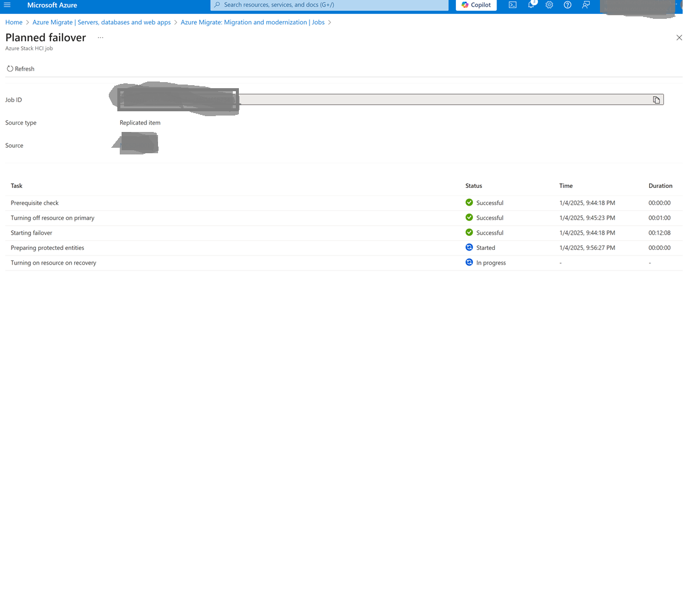Navigate to Home via breadcrumb
Viewport: 696px width, 616px height.
(13, 22)
